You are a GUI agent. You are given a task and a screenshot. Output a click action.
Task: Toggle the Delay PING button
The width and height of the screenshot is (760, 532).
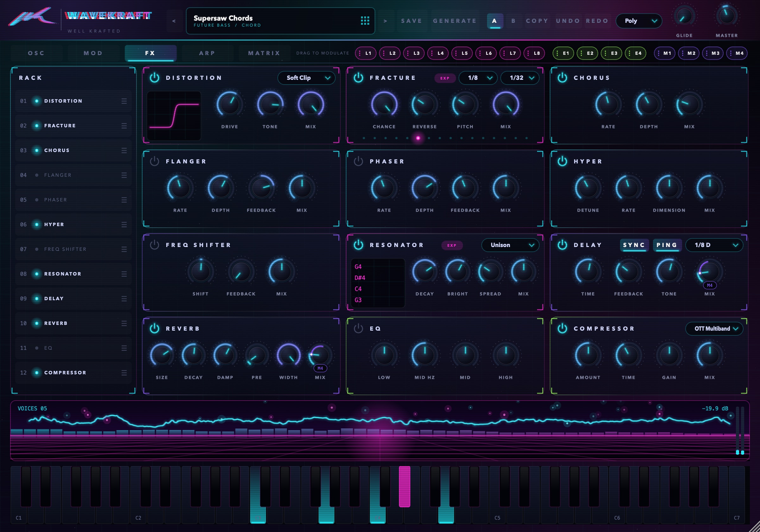pyautogui.click(x=667, y=245)
